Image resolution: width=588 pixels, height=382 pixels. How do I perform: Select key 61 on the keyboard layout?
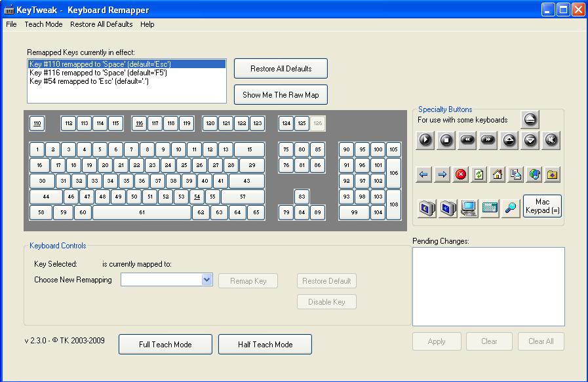[142, 212]
